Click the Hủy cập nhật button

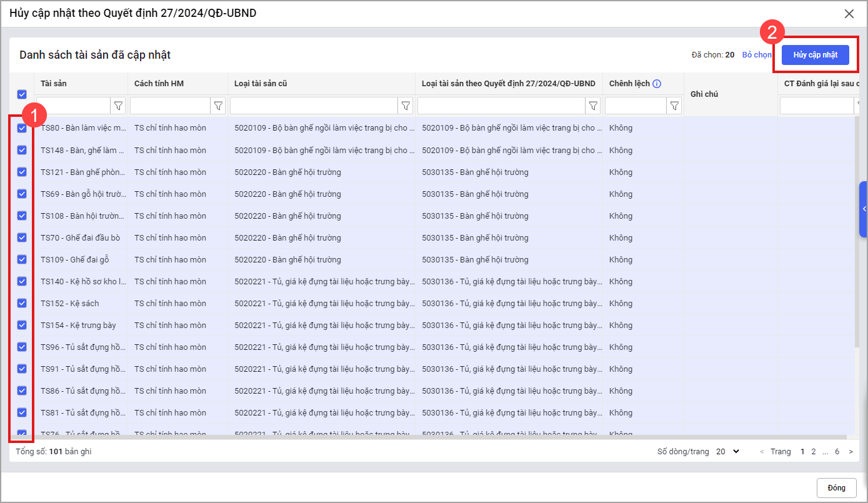pos(816,55)
